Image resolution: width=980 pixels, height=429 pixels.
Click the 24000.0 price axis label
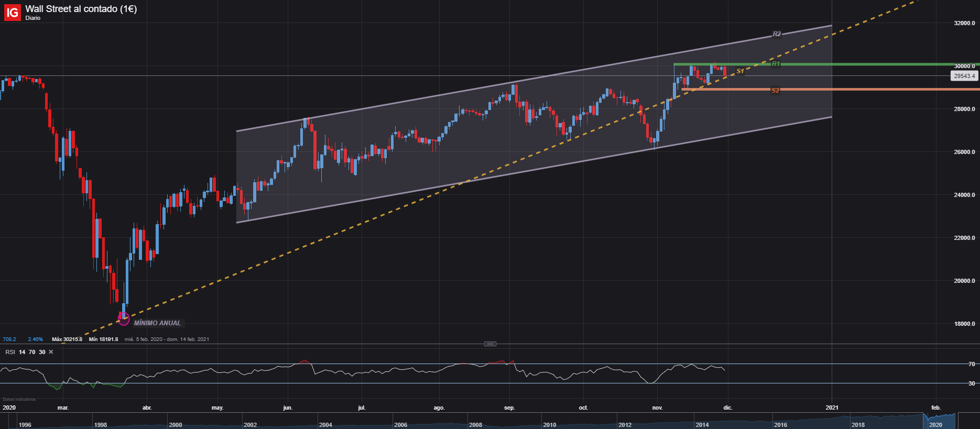pos(964,195)
